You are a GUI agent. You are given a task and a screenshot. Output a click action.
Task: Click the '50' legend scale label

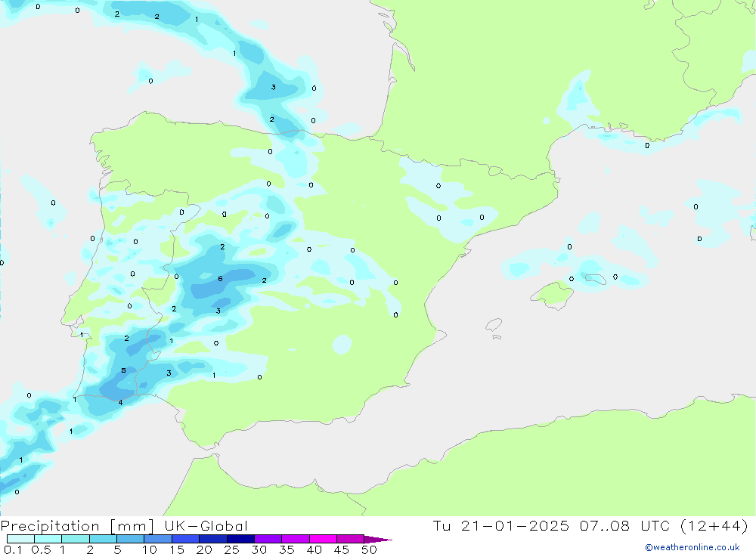coord(369,549)
